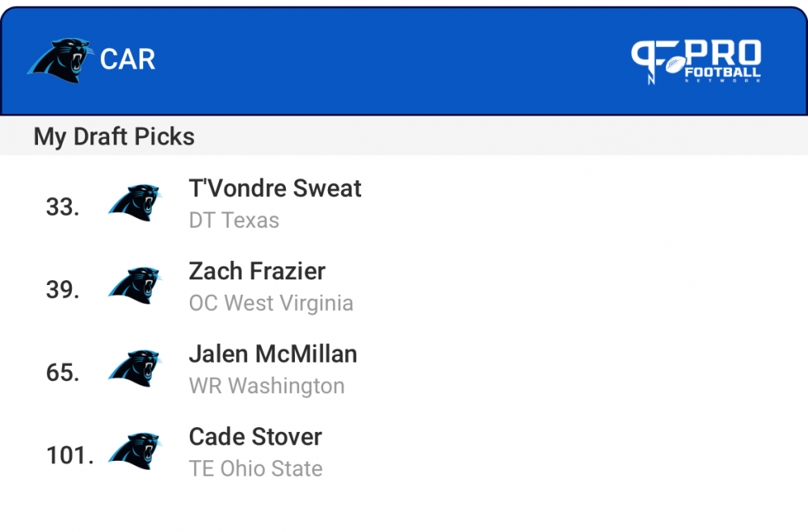Click pick number 39

click(x=62, y=290)
